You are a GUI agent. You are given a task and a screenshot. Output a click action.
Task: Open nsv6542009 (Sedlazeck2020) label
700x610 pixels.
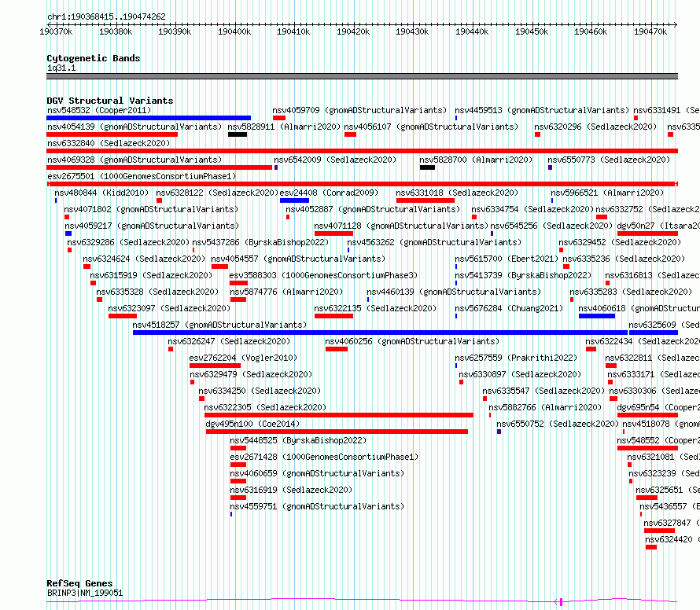[335, 160]
